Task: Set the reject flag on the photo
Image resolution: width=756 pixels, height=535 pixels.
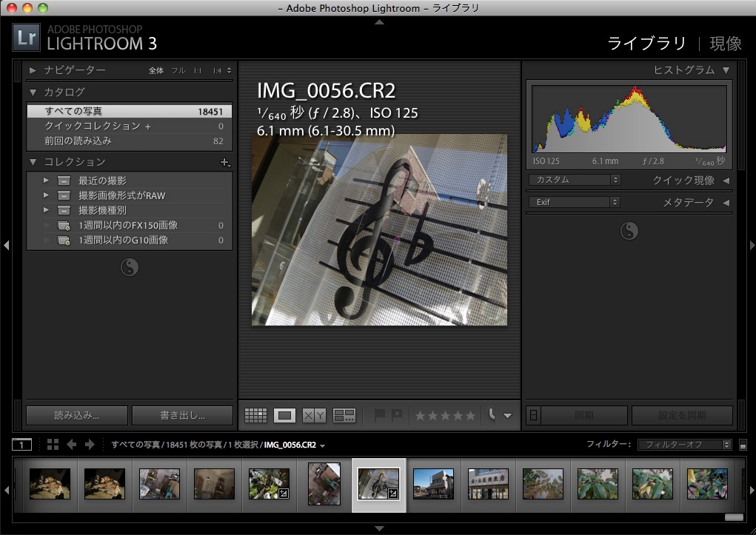Action: 397,415
